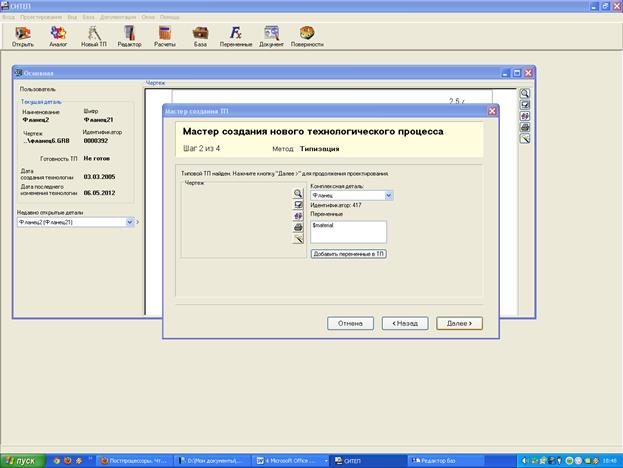Click the last change date 06.05.2012

(x=99, y=193)
